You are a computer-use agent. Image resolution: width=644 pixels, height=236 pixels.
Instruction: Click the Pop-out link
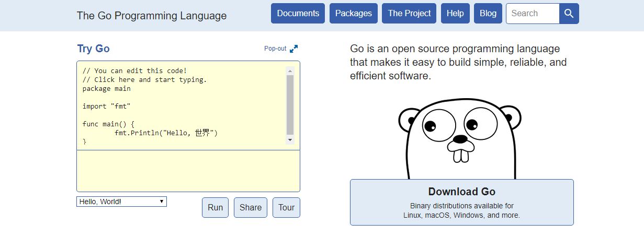[275, 49]
